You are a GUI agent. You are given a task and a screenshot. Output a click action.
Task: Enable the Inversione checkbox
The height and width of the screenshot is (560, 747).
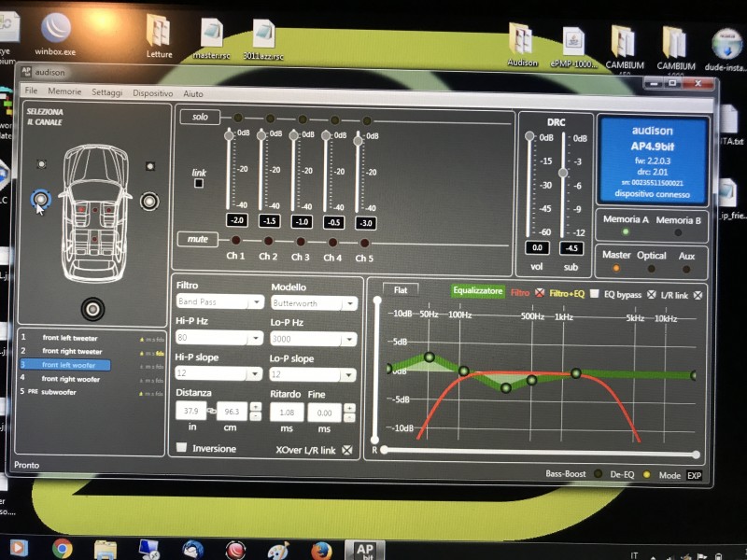pos(181,447)
